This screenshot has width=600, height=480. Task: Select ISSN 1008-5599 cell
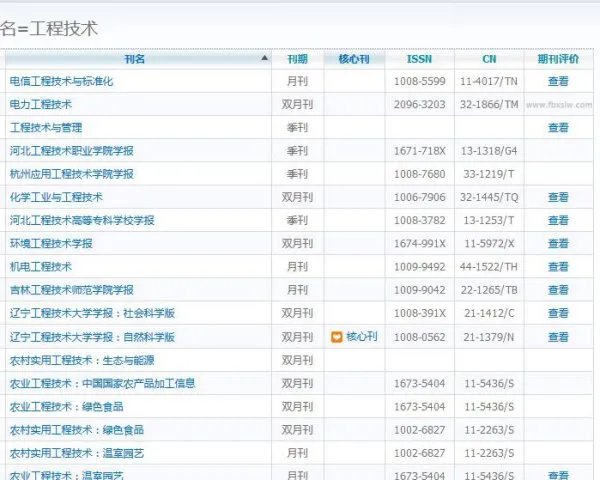[419, 81]
